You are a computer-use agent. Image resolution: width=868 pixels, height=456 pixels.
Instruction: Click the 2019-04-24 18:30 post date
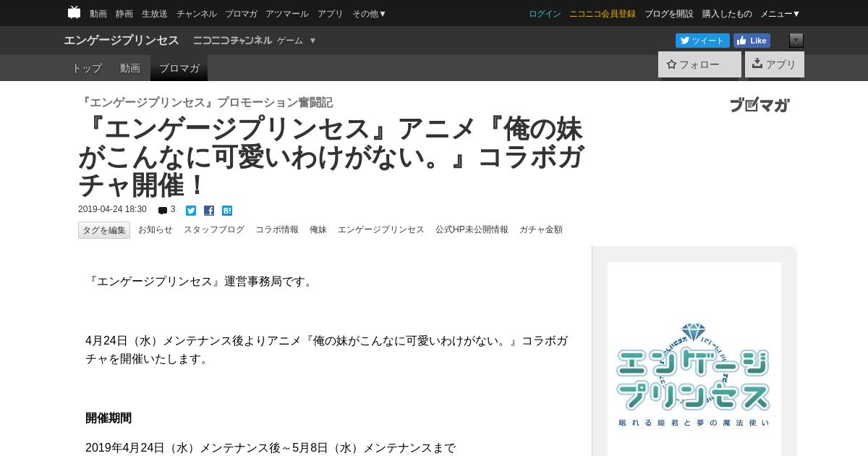click(112, 209)
